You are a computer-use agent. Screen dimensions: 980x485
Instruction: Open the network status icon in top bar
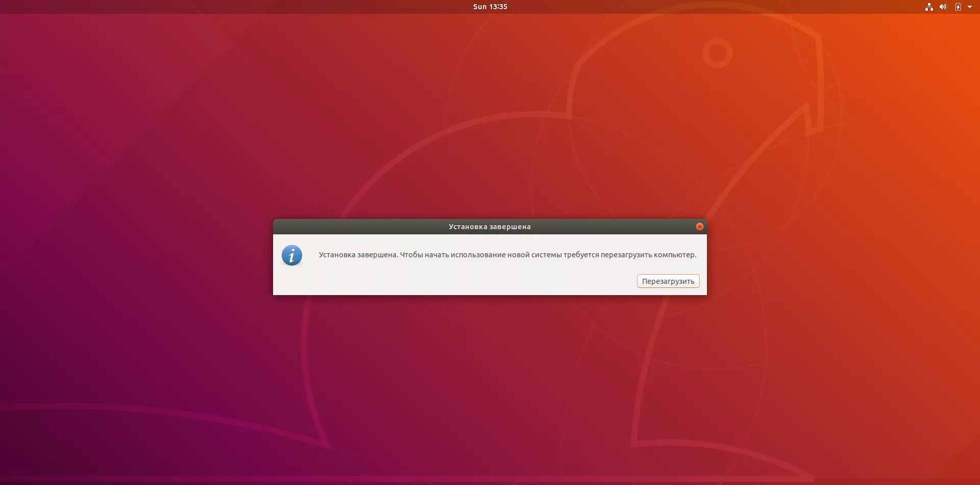pyautogui.click(x=929, y=7)
